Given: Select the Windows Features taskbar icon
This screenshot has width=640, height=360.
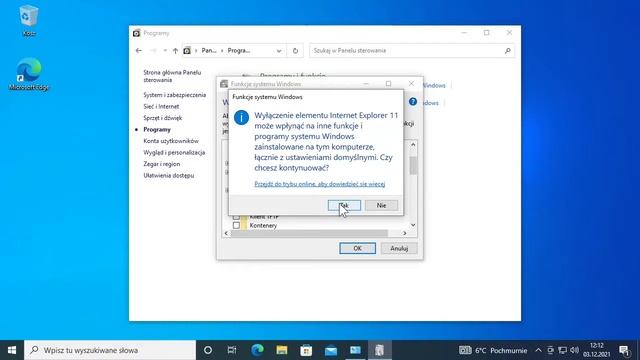Looking at the screenshot, I should point(380,350).
